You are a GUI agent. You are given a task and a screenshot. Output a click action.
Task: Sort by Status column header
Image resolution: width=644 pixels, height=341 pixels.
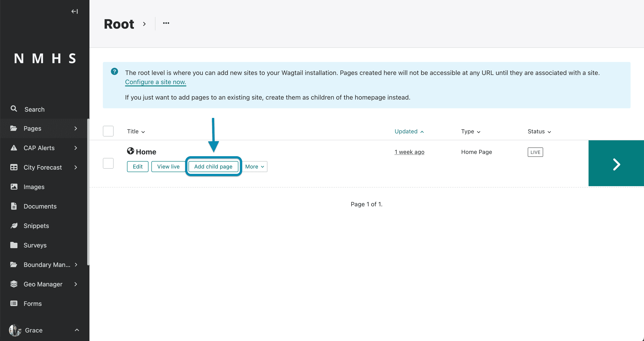[539, 131]
